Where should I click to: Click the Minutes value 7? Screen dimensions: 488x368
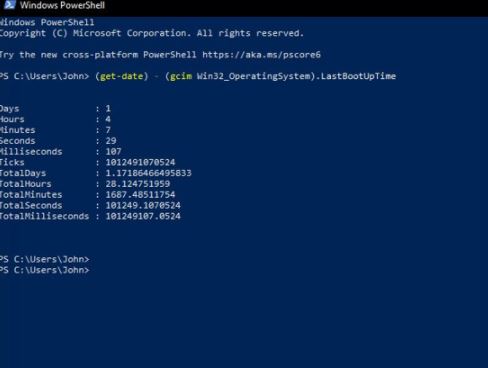coord(108,130)
